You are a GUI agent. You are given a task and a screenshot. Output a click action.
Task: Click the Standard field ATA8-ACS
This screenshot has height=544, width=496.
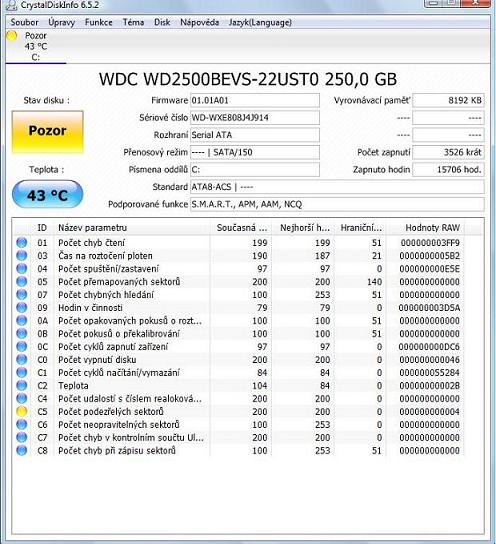[x=337, y=187]
